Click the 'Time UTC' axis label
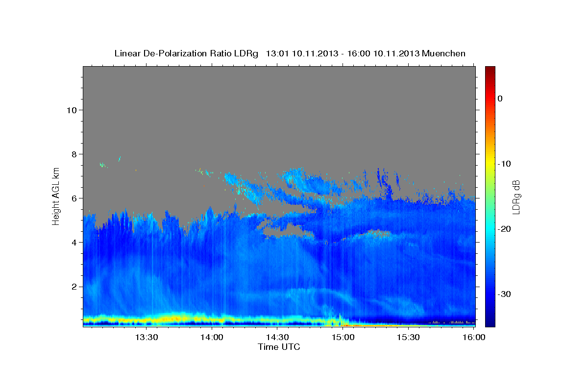The image size is (588, 392). [x=279, y=347]
